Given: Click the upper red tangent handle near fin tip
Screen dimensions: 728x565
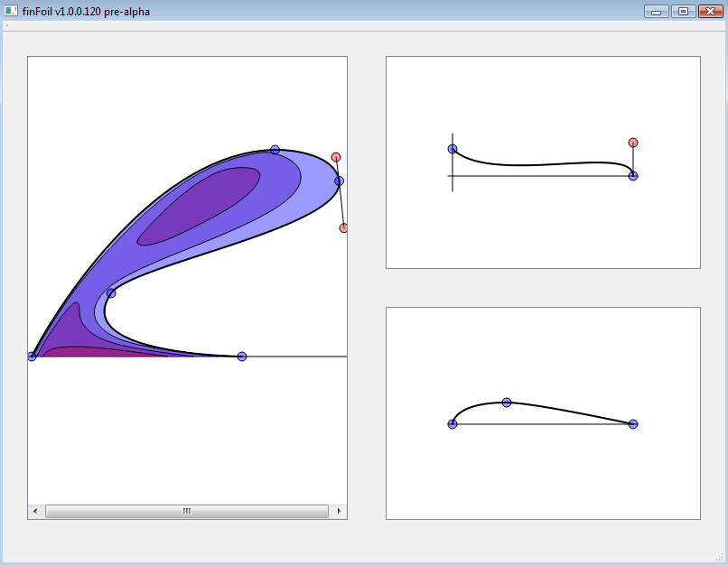Looking at the screenshot, I should pos(336,157).
